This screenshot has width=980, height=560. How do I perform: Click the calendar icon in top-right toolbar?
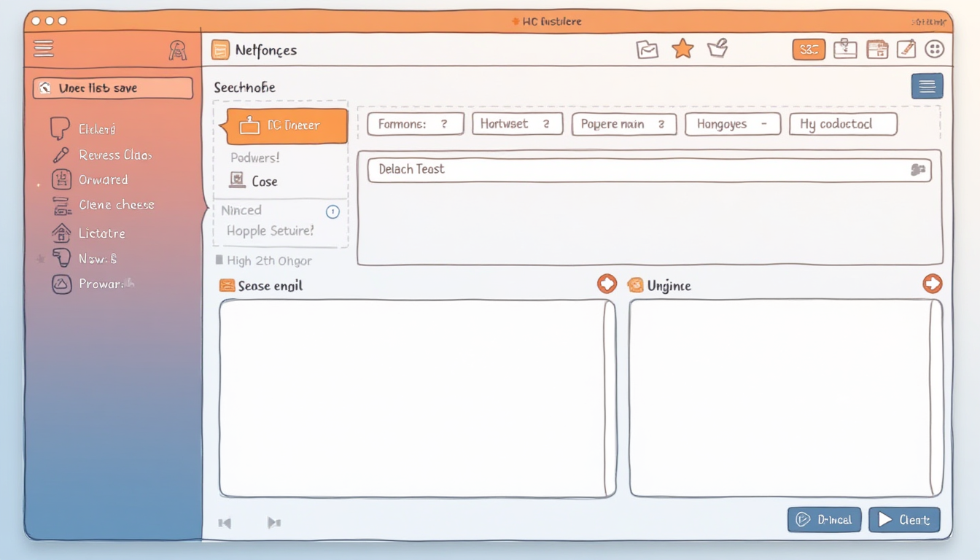pyautogui.click(x=877, y=49)
